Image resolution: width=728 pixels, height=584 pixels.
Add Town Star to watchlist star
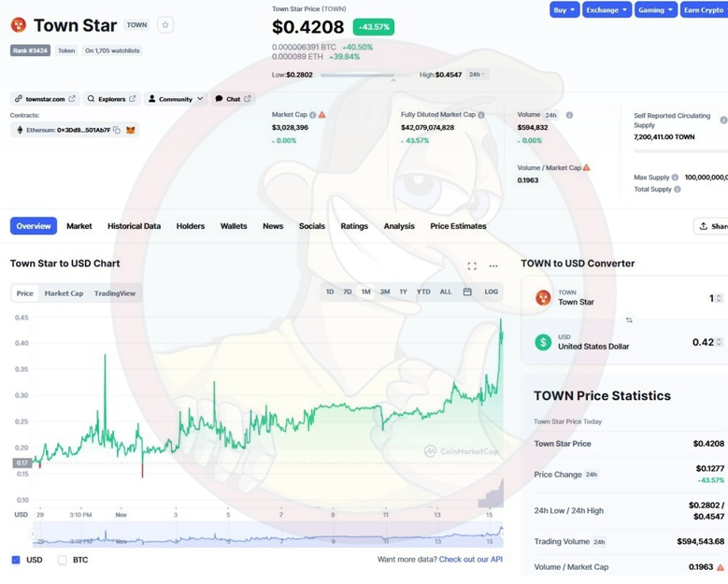tap(165, 25)
